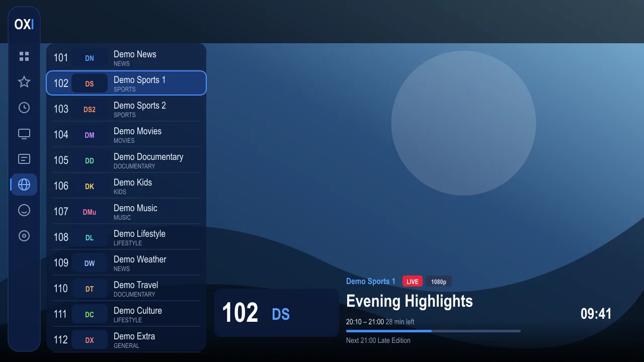Image resolution: width=644 pixels, height=362 pixels.
Task: Click the DM channel logo badge
Action: point(90,135)
